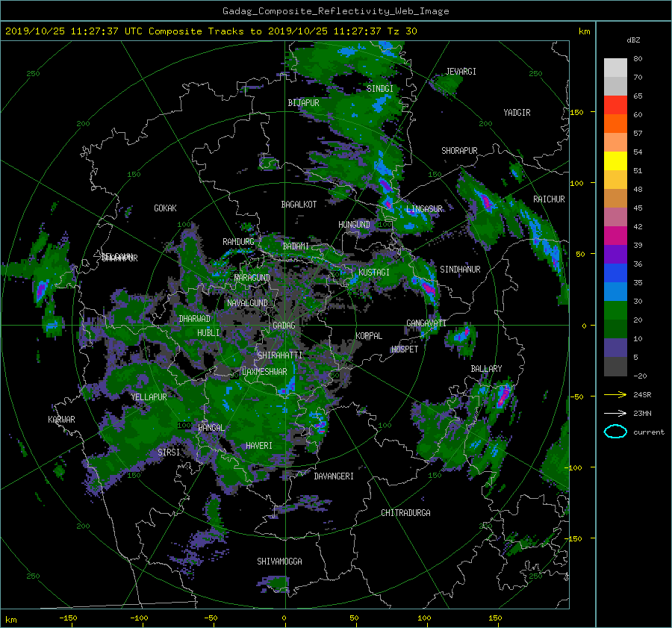Click the GANGAVATI city label
This screenshot has height=628, width=672.
[426, 323]
